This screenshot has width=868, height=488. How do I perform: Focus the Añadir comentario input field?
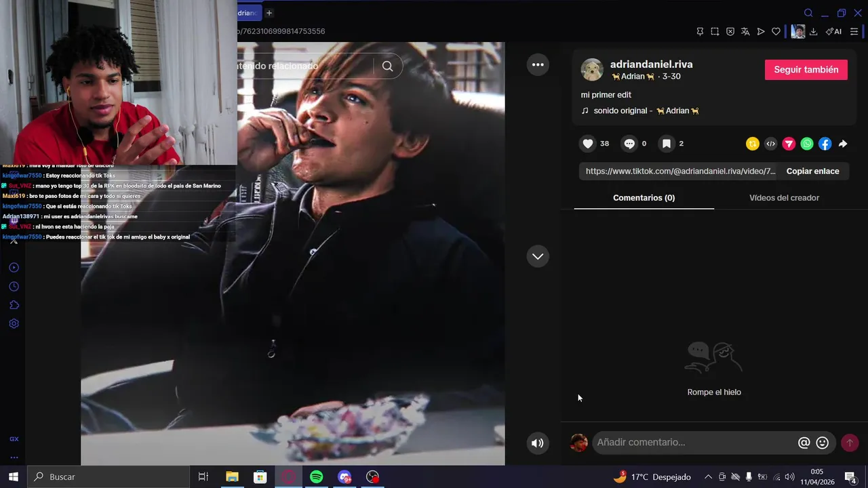[694, 443]
